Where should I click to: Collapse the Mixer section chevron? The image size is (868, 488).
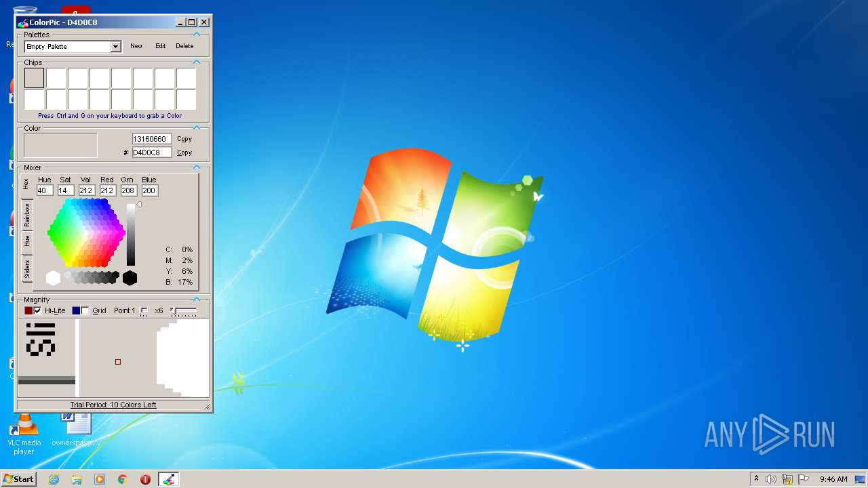pyautogui.click(x=197, y=167)
